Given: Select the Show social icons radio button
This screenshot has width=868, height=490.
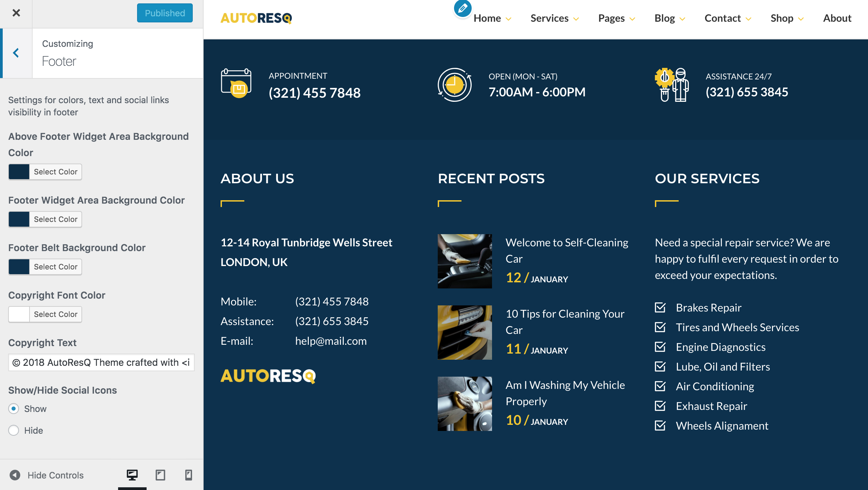Looking at the screenshot, I should point(14,409).
